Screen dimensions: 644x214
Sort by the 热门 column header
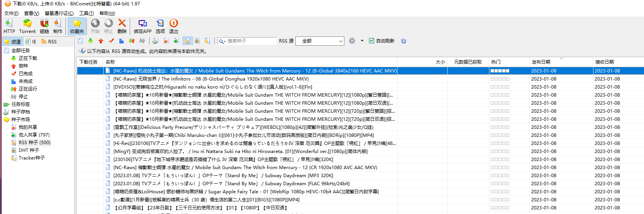(509, 62)
